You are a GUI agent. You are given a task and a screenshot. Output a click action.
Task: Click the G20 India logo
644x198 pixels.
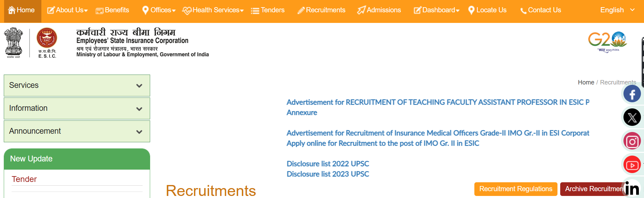coord(607,42)
